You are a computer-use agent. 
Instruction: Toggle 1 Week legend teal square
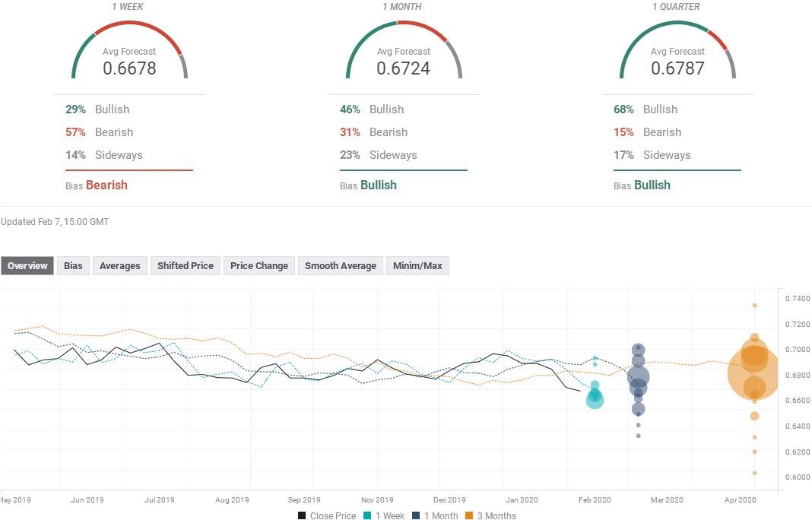point(367,515)
